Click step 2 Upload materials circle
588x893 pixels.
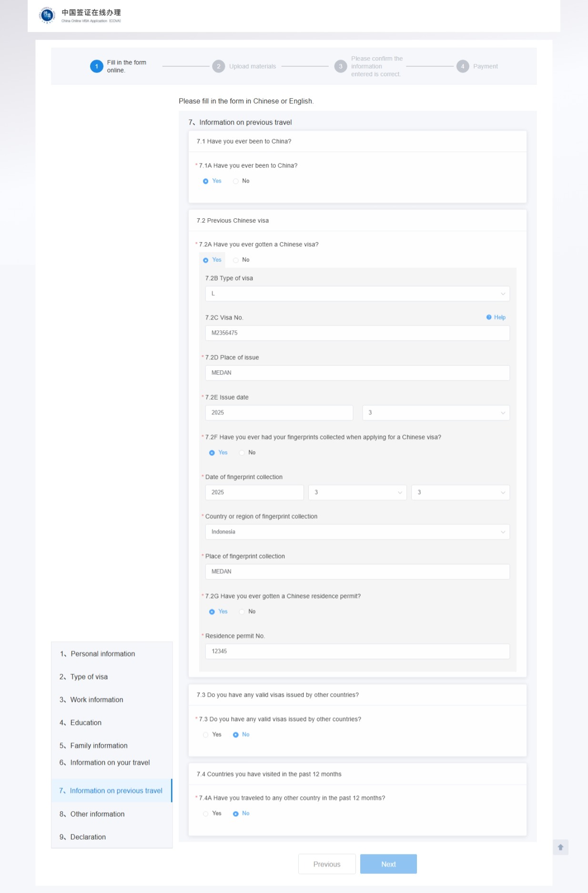218,66
